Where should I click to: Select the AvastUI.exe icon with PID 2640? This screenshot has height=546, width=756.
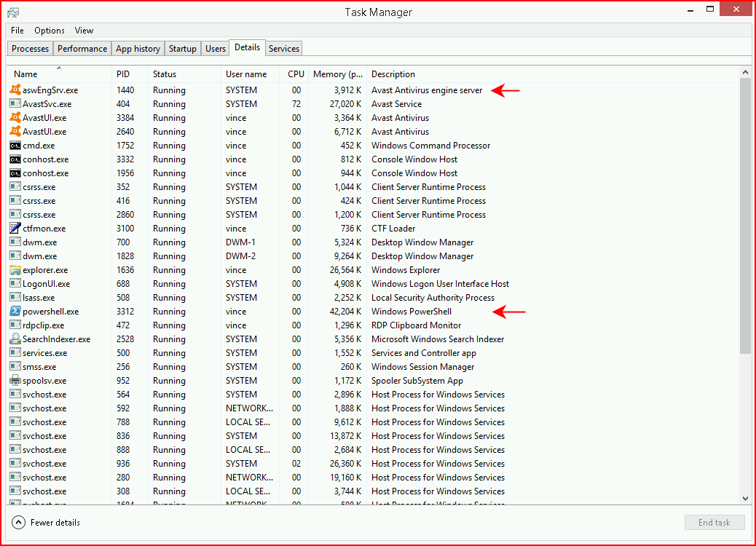coord(15,132)
